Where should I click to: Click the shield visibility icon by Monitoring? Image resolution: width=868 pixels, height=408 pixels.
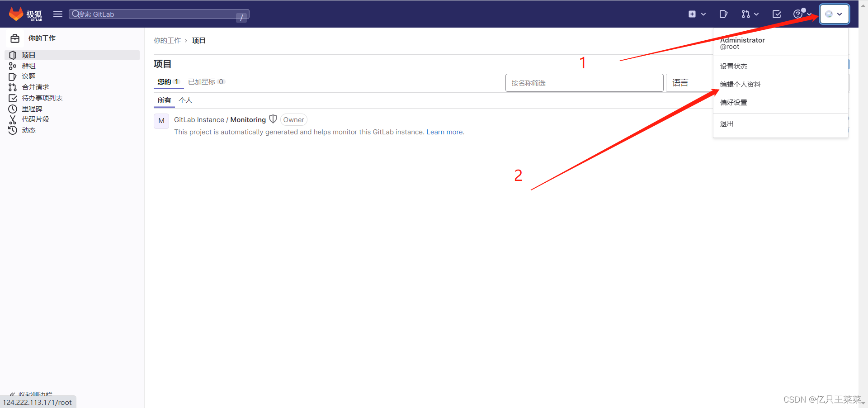[273, 119]
